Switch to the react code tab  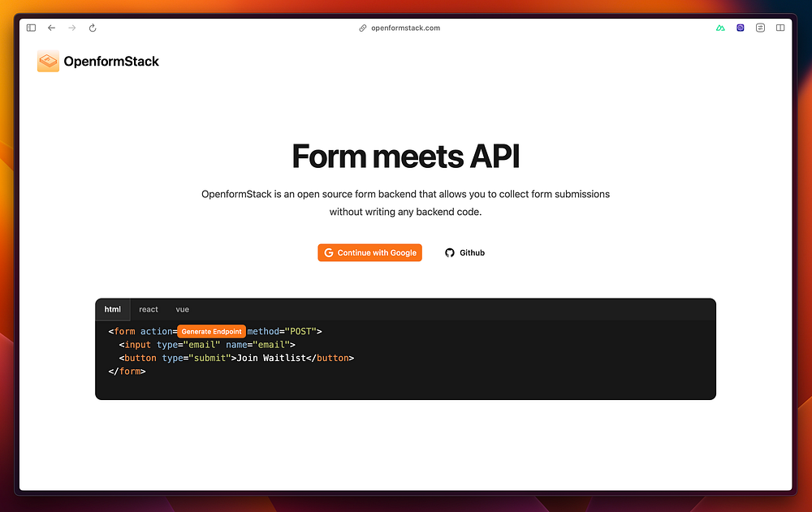coord(149,309)
